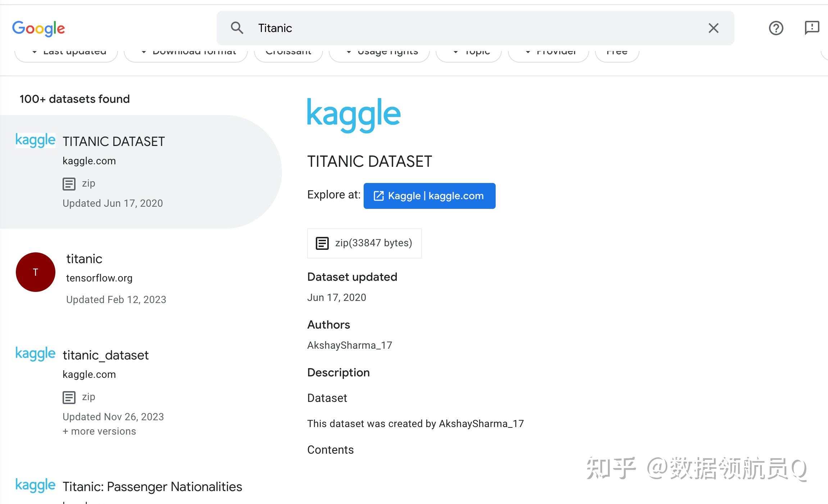Expand the Usage rights filter dropdown

[379, 53]
